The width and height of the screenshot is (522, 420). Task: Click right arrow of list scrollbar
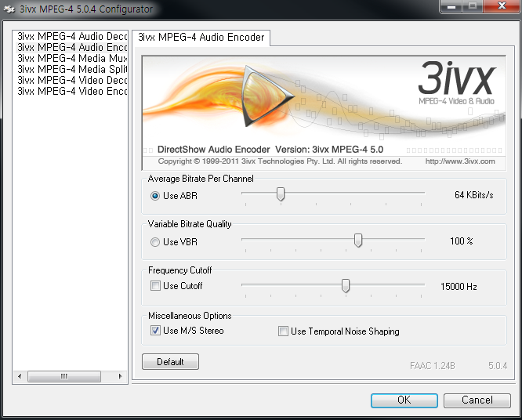click(120, 376)
